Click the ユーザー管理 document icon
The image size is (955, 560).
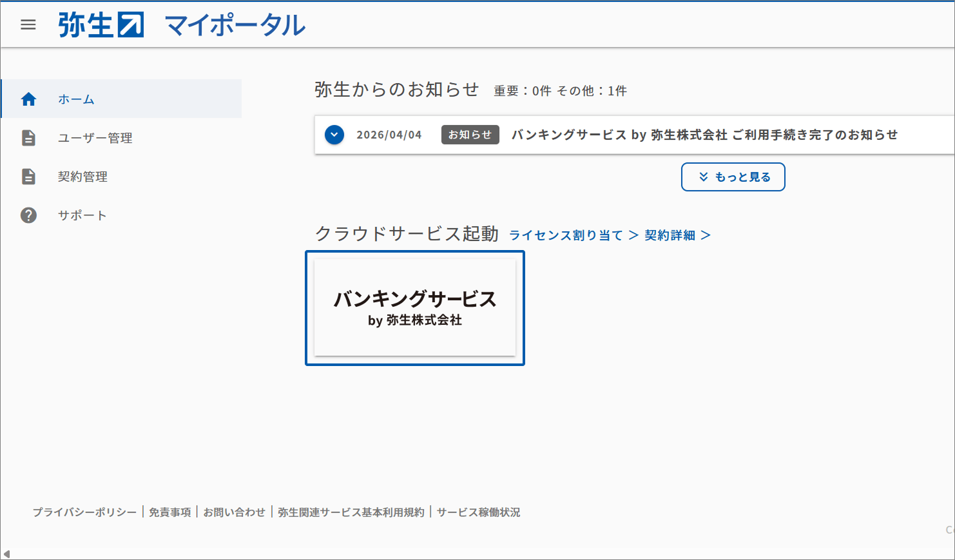point(28,138)
